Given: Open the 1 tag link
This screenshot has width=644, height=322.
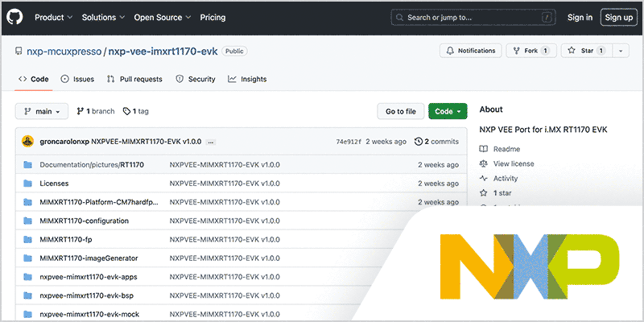Looking at the screenshot, I should point(136,111).
